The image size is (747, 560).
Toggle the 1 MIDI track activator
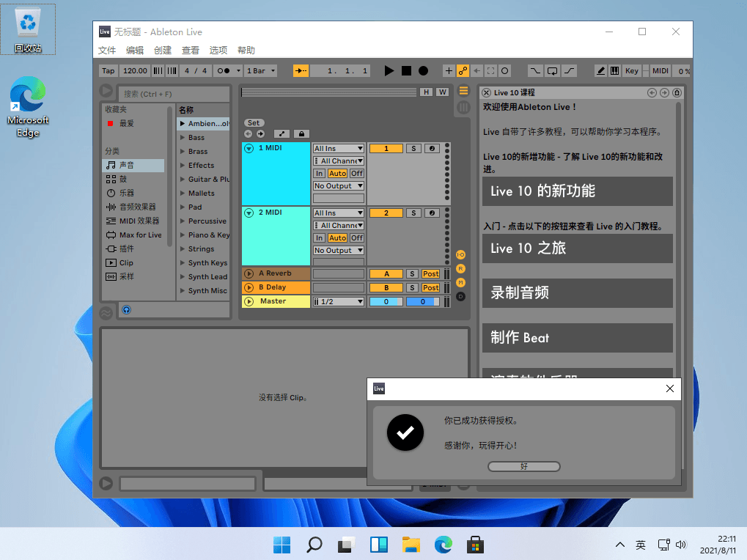(x=386, y=149)
